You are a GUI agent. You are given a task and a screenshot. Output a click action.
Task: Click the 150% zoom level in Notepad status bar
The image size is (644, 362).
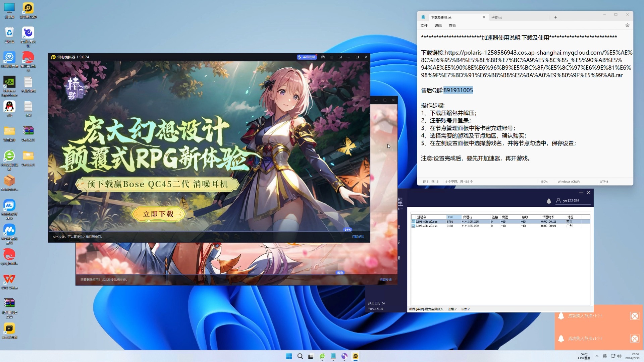[544, 182]
